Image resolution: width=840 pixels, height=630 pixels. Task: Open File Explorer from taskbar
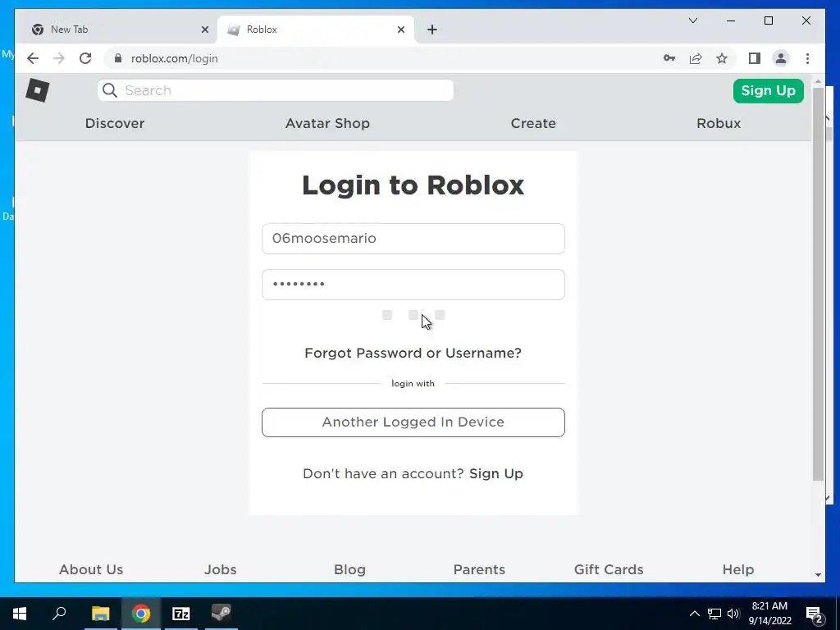tap(100, 614)
